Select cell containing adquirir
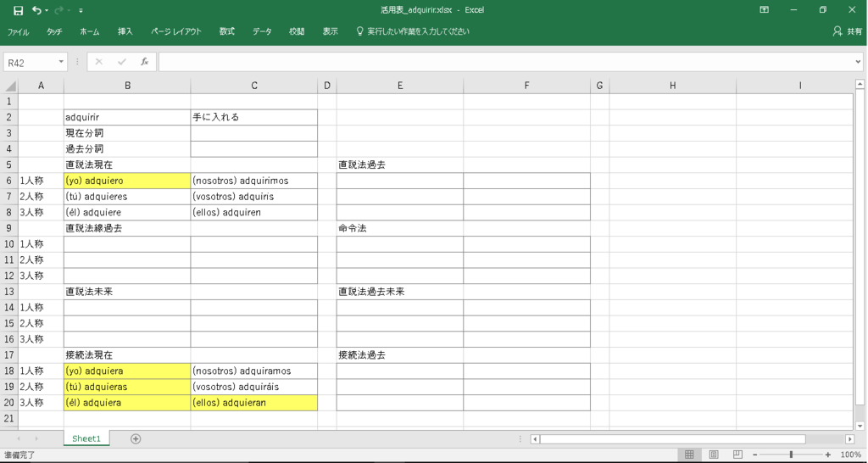The image size is (868, 463). pyautogui.click(x=127, y=117)
